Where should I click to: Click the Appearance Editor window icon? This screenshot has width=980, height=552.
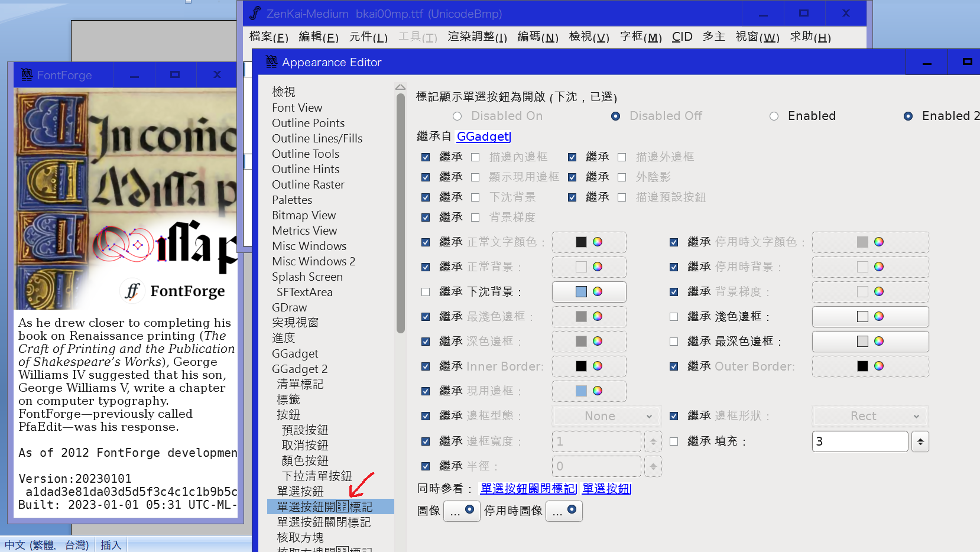tap(271, 61)
